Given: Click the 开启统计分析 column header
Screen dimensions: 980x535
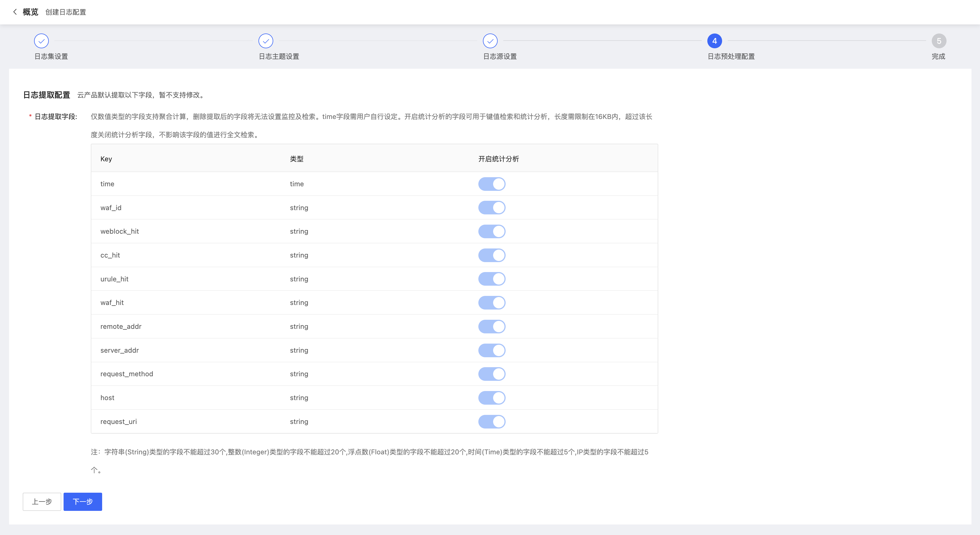Looking at the screenshot, I should pos(498,159).
